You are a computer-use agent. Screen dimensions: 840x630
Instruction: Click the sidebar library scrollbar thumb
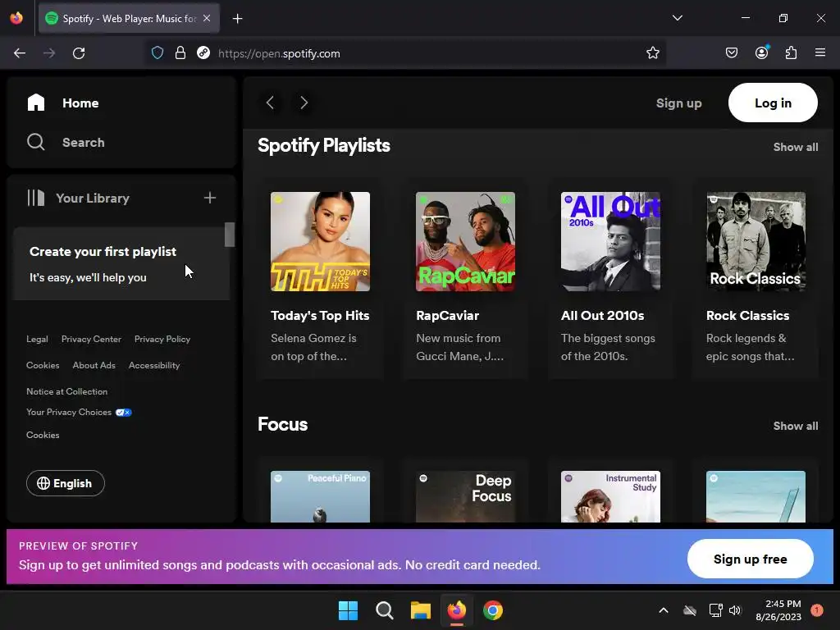click(x=230, y=235)
